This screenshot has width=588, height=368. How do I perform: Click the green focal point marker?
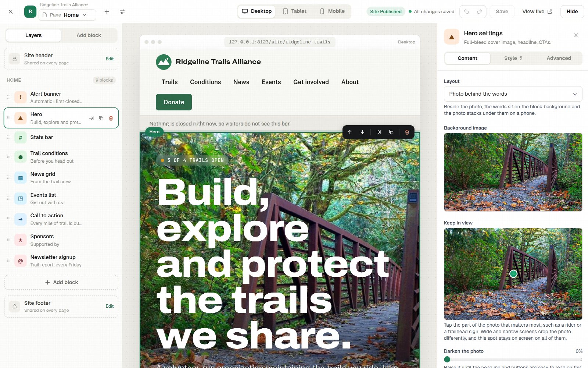[513, 274]
